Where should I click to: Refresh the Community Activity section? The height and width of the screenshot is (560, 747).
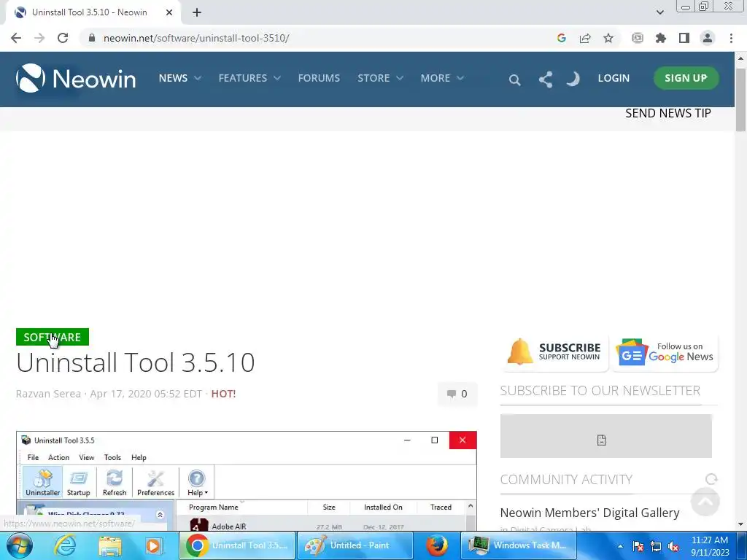[711, 479]
